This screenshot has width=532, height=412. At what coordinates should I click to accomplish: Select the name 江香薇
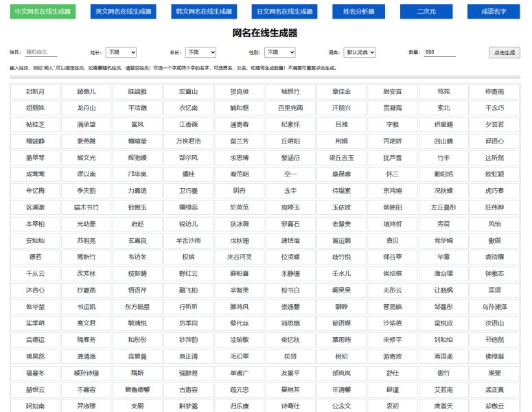(x=188, y=124)
